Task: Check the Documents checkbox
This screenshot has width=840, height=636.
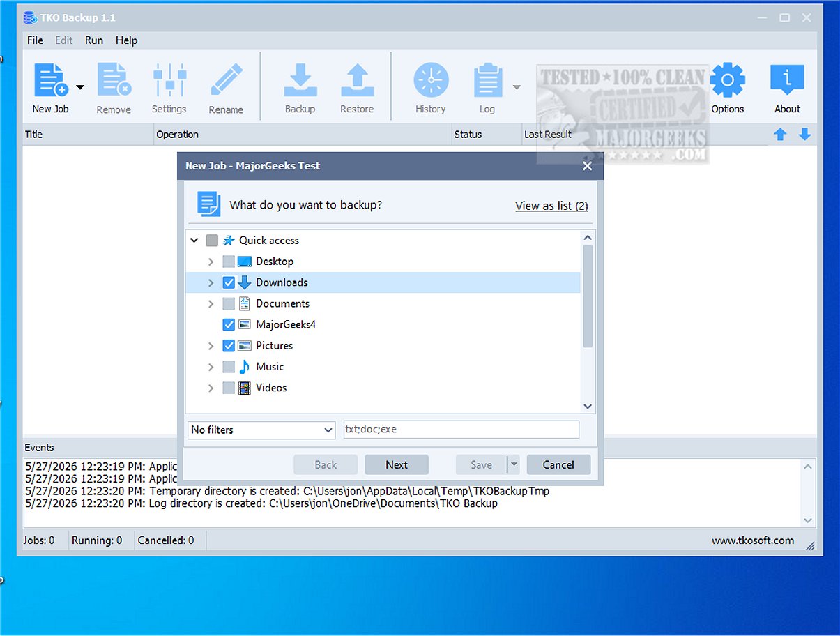Action: pyautogui.click(x=229, y=304)
